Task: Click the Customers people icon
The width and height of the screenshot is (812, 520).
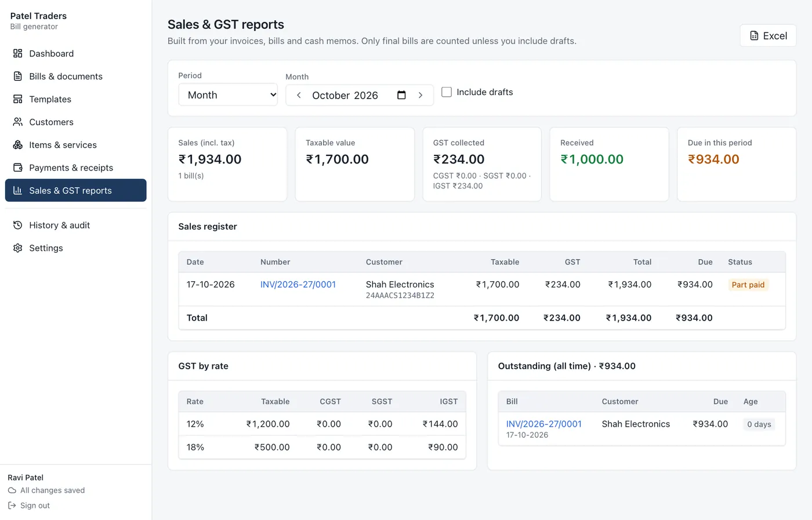Action: tap(18, 122)
